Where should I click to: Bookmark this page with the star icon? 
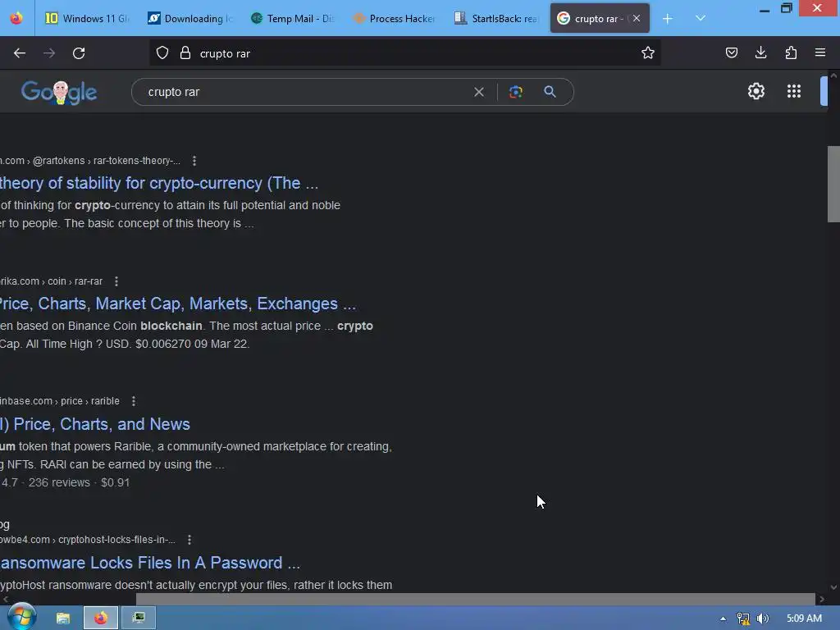pyautogui.click(x=648, y=53)
